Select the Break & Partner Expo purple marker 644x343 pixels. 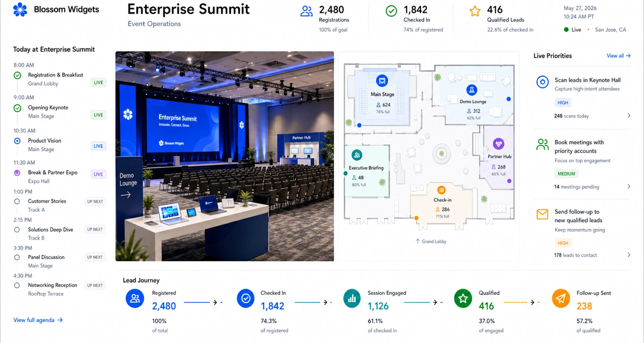pyautogui.click(x=17, y=173)
